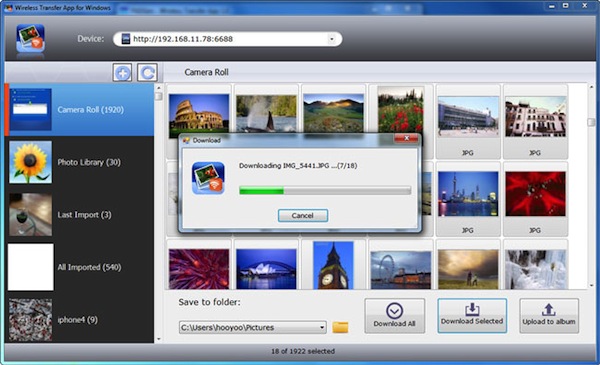Click the 'Save to folder:' label

click(209, 302)
